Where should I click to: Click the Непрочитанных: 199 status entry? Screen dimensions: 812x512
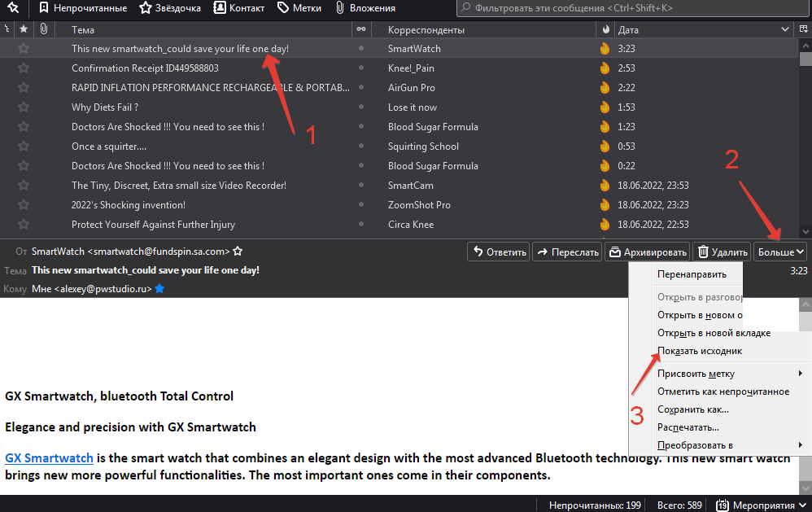595,505
